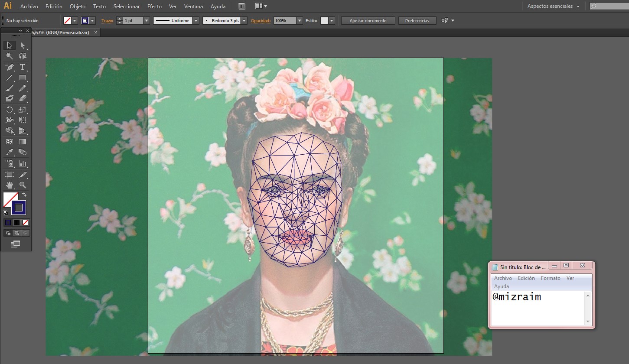Viewport: 629px width, 364px height.
Task: Click the Trazo stroke panel link
Action: (107, 21)
